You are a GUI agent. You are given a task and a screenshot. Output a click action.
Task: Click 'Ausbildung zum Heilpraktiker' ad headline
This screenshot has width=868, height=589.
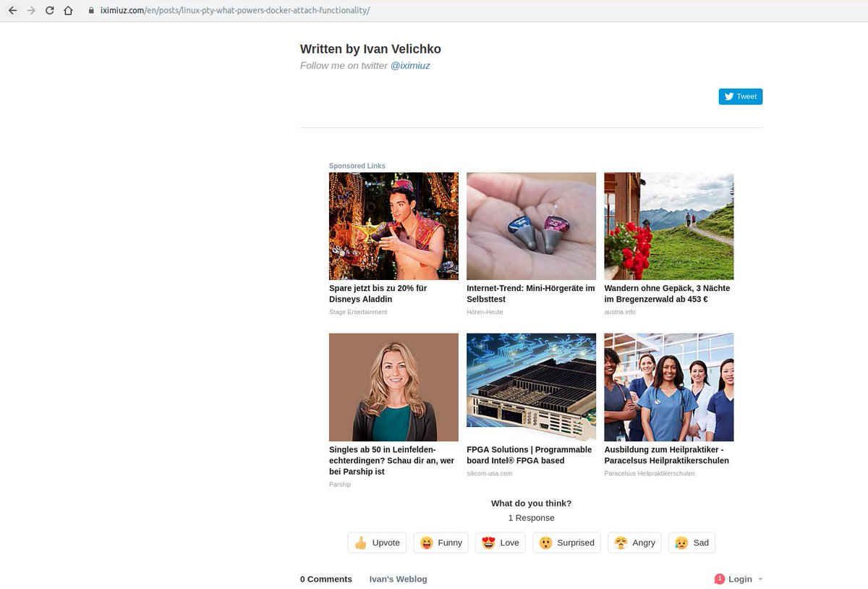pyautogui.click(x=667, y=455)
